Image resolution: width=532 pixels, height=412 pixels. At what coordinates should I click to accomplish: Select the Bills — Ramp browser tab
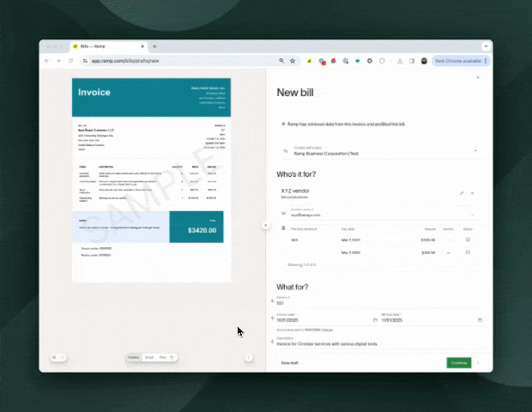pos(109,46)
